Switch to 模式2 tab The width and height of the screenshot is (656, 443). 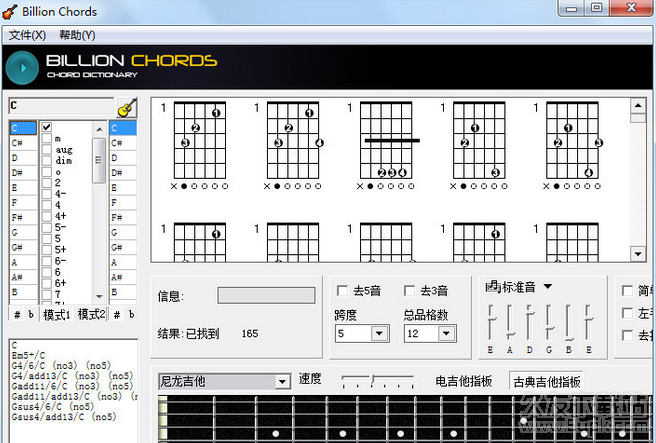coord(91,314)
